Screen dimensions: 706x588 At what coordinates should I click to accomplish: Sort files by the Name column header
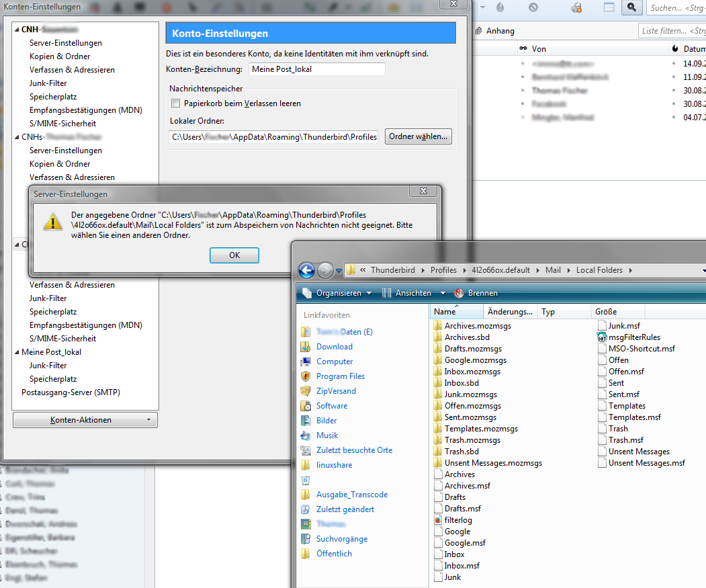point(445,312)
